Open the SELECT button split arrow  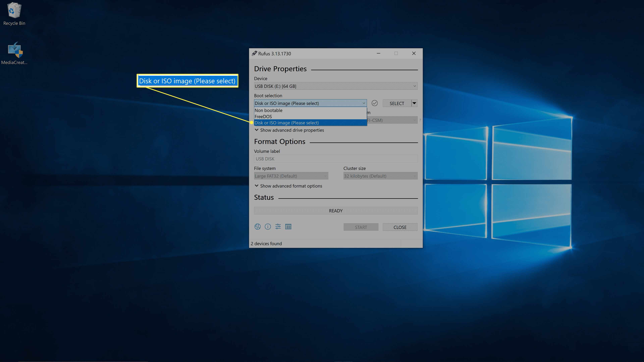[415, 103]
